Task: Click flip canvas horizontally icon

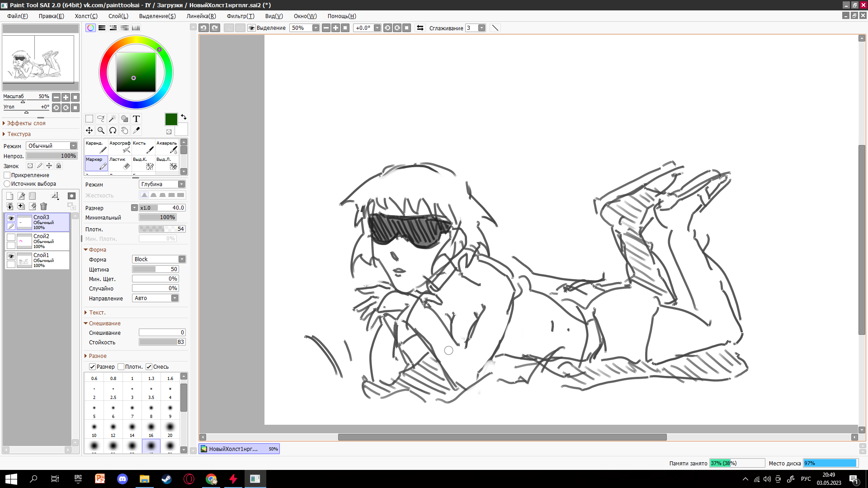Action: (420, 28)
